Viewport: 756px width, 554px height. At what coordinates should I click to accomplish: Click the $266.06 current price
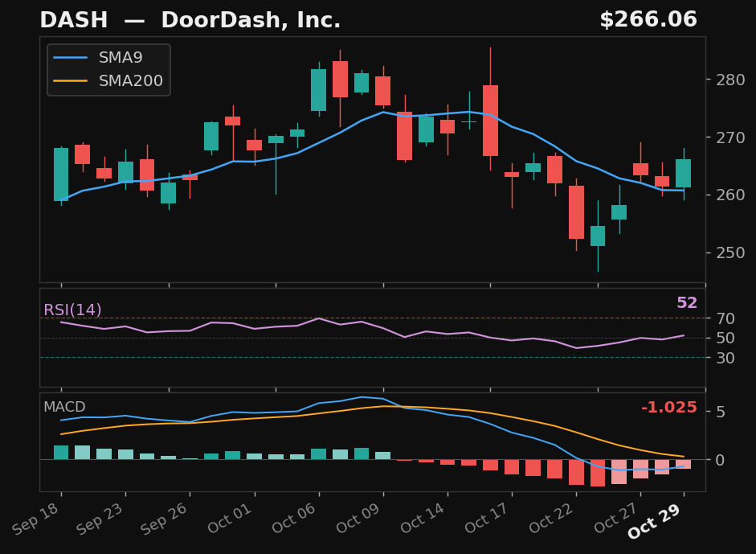(648, 20)
